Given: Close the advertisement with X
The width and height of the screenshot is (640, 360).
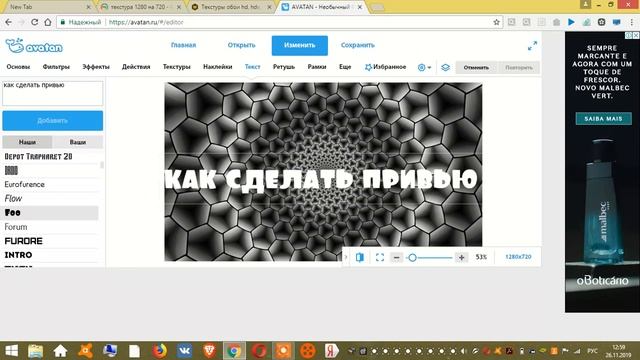Looking at the screenshot, I should coord(636,36).
